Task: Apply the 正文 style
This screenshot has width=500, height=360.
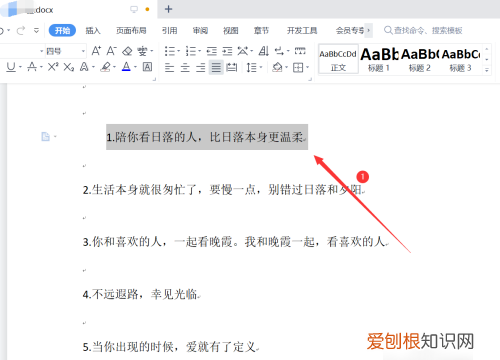Action: [338, 59]
